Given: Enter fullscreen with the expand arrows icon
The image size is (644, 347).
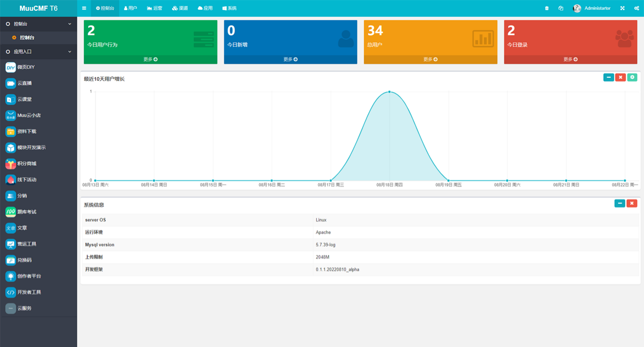Looking at the screenshot, I should click(x=623, y=8).
